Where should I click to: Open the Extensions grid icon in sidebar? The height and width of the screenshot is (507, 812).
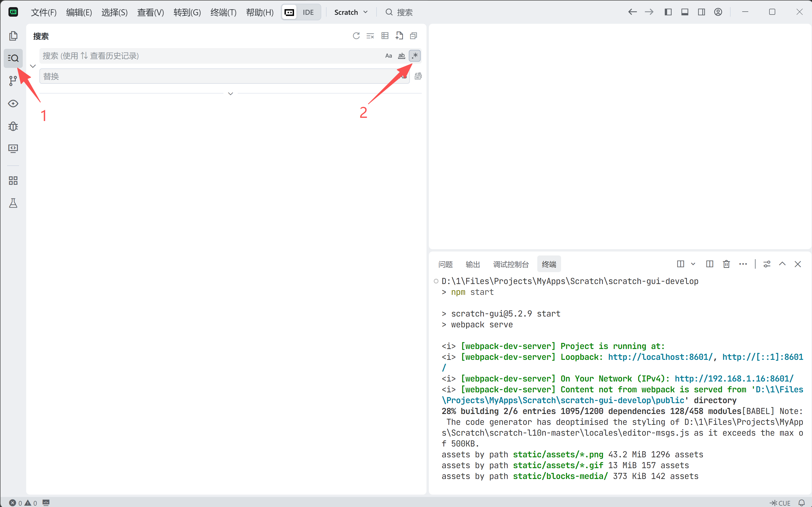13,181
